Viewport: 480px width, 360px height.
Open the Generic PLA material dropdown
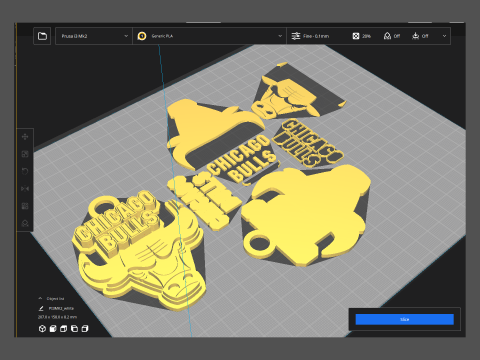(x=210, y=36)
